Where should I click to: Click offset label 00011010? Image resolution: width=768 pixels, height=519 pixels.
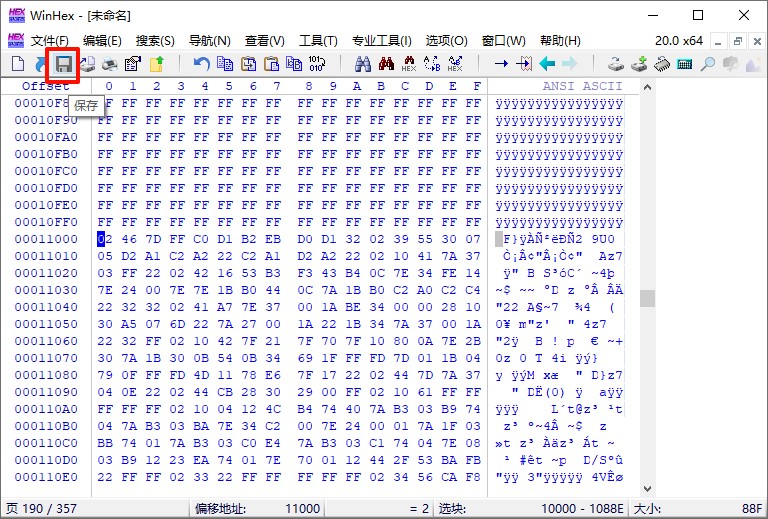[x=46, y=256]
